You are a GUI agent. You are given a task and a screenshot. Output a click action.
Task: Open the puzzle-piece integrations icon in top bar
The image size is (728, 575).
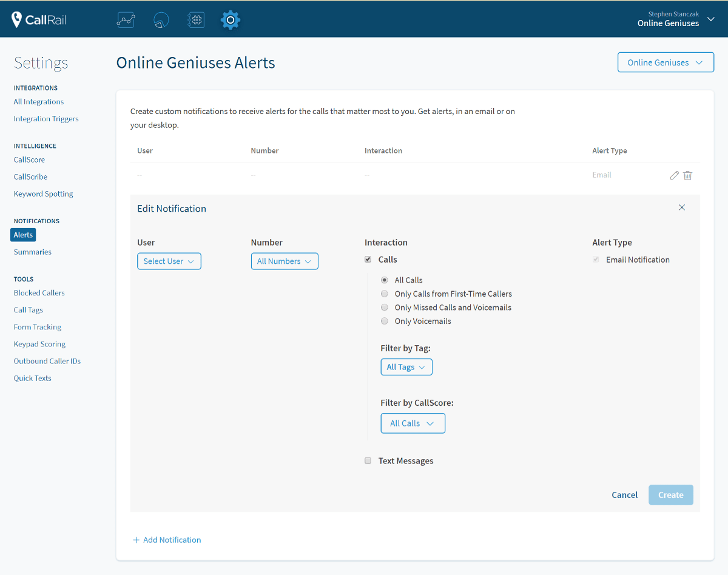coord(195,20)
